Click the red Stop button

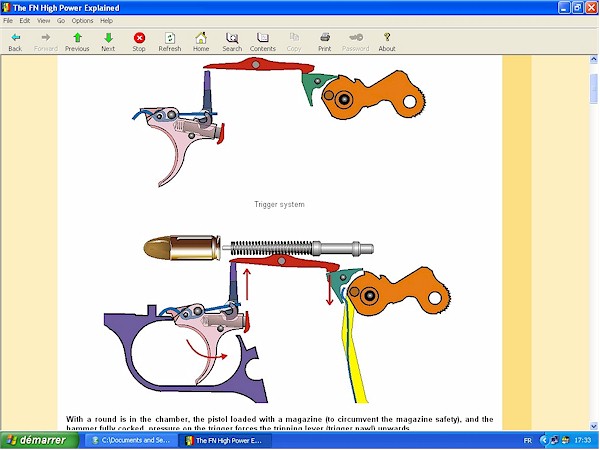(139, 42)
